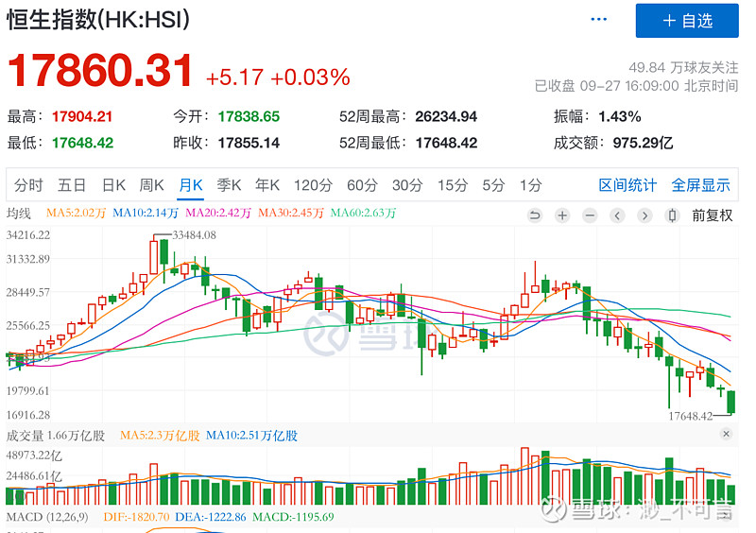Open 全屏显示 fullscreen view
Viewport: 756px width, 533px height.
700,184
